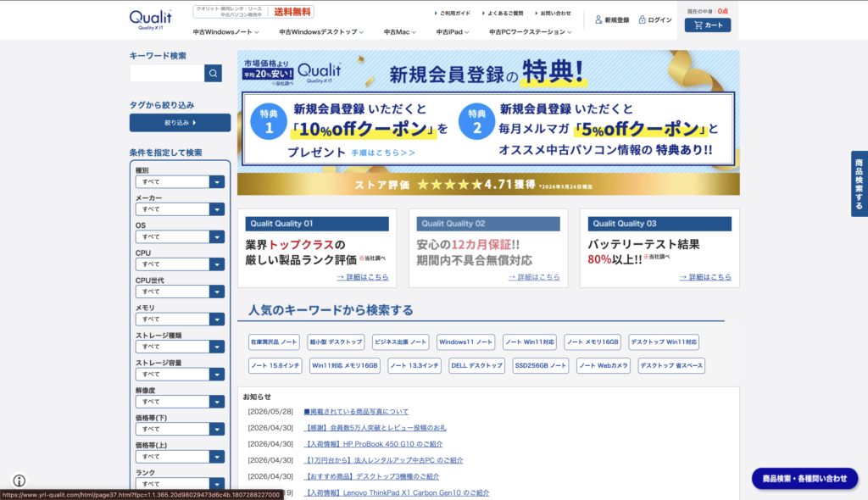Image resolution: width=868 pixels, height=500 pixels.
Task: Expand the CPU世代 dropdown
Action: tap(180, 292)
